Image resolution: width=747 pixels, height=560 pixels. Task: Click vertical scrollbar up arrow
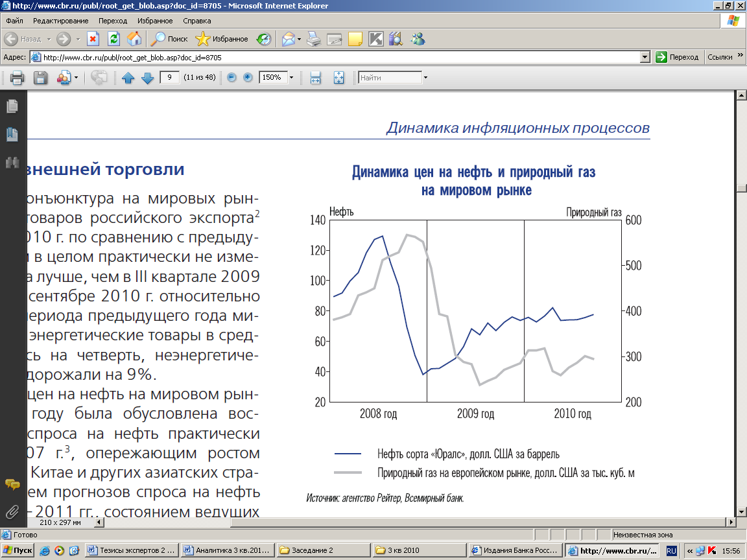[x=741, y=95]
